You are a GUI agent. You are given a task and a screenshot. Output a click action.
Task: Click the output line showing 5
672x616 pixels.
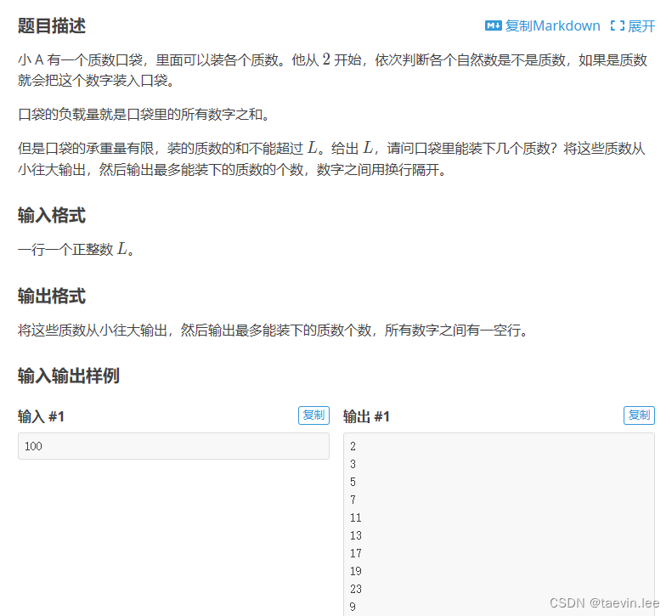tap(353, 483)
